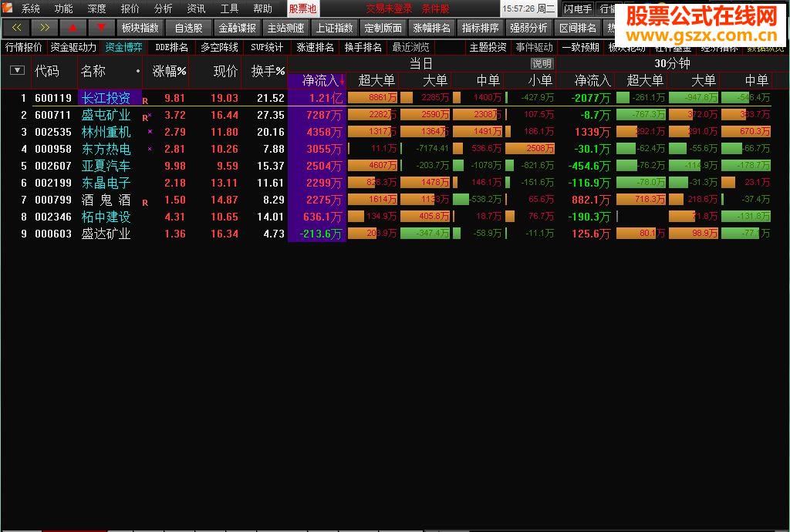Screen dimensions: 790x532
Task: Click the app logo icon in the title bar
Action: click(7, 8)
